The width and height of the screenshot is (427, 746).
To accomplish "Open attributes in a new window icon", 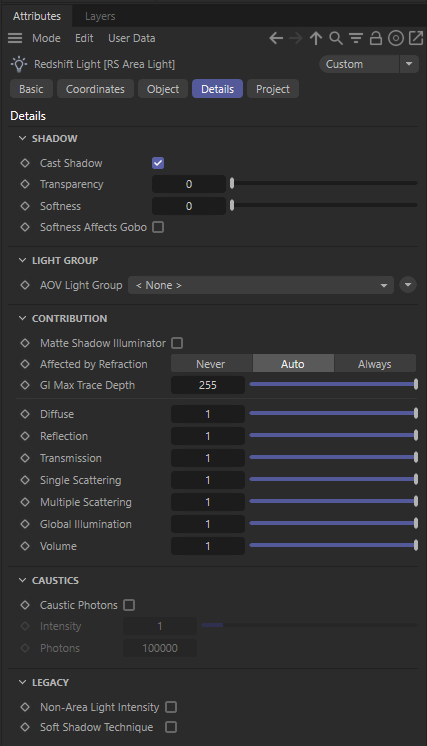I will 416,38.
